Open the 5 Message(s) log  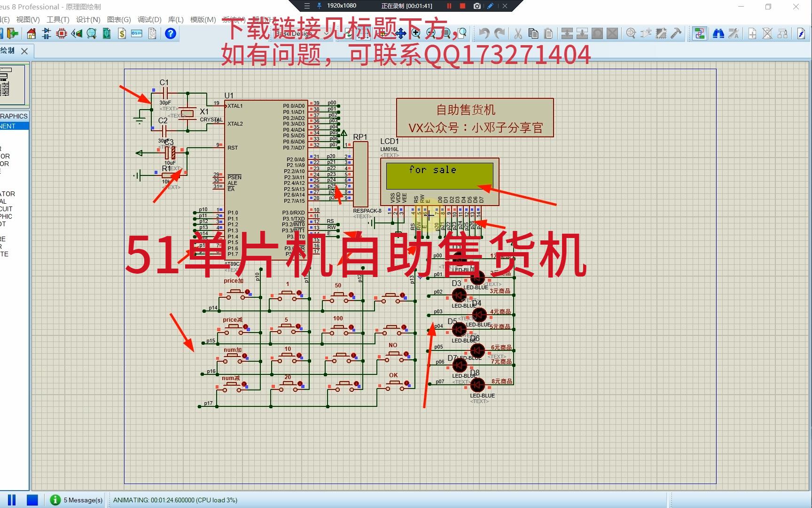tap(77, 500)
